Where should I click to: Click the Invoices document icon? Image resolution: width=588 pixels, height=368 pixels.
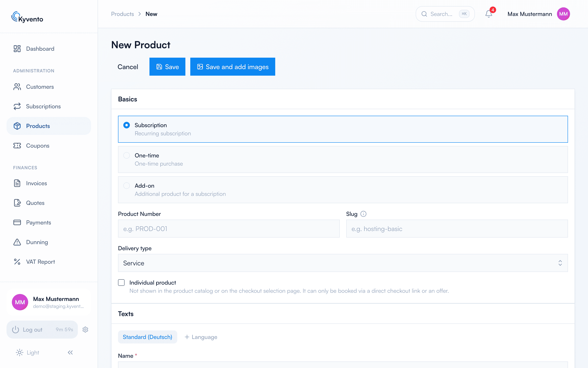pyautogui.click(x=17, y=183)
